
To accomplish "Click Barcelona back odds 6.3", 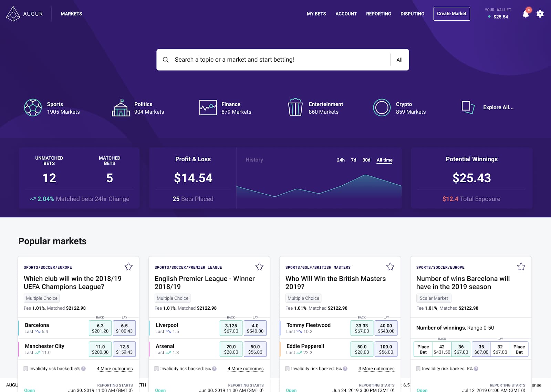I will tap(100, 328).
